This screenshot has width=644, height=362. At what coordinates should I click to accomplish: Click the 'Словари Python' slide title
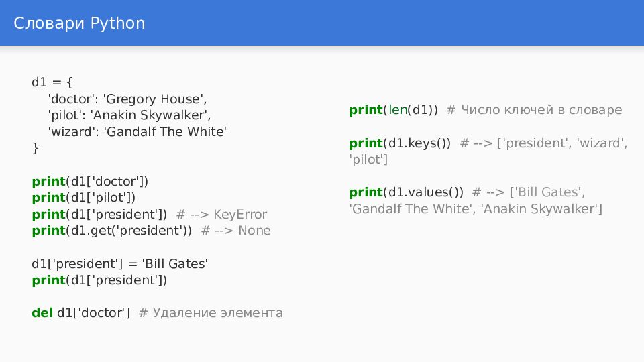(x=79, y=23)
